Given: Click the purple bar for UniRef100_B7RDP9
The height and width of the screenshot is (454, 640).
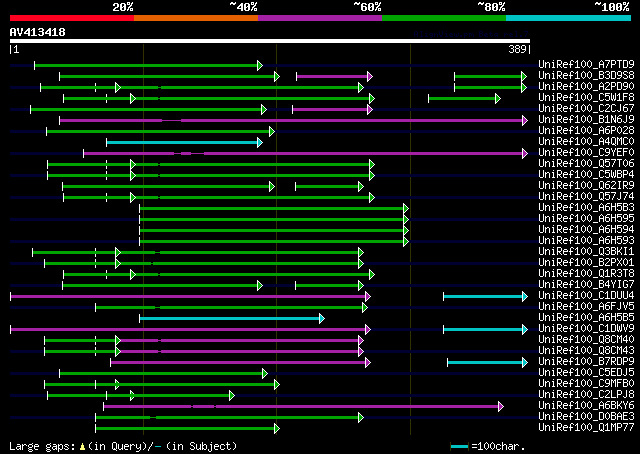Looking at the screenshot, I should pos(240,363).
